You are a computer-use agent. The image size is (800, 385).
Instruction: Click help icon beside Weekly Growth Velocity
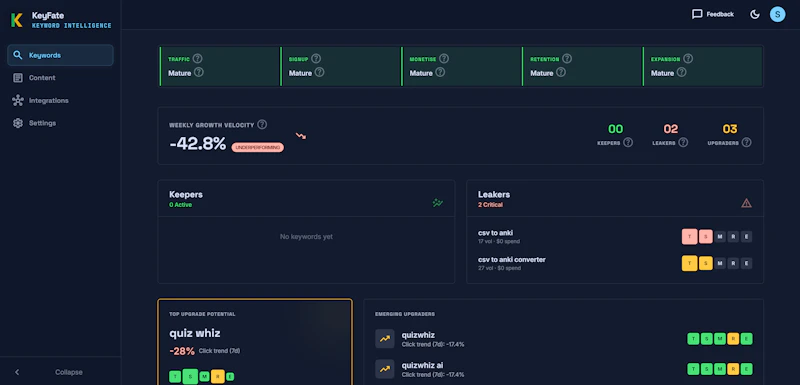pos(262,124)
